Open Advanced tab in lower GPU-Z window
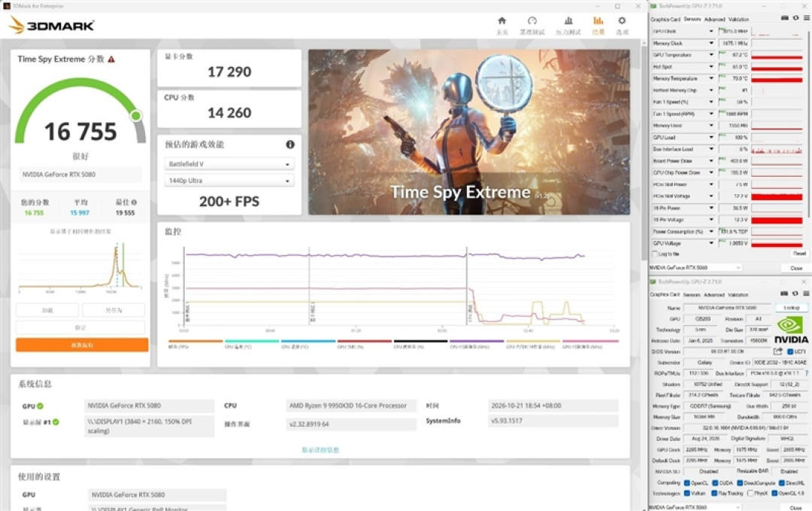The width and height of the screenshot is (812, 511). [x=714, y=294]
